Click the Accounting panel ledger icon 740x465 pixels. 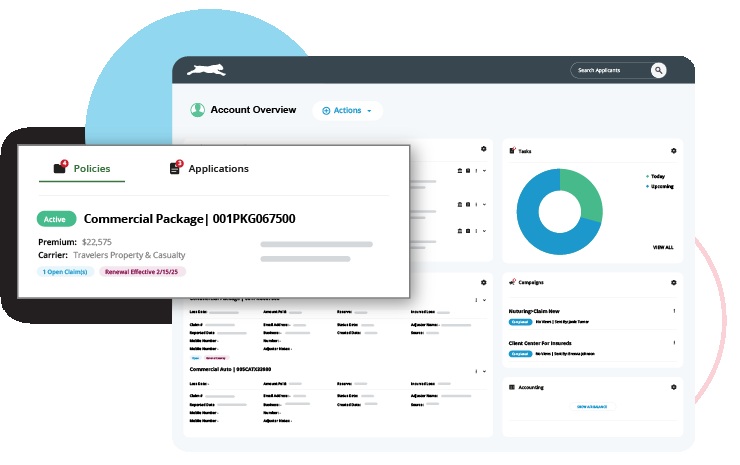tap(512, 387)
